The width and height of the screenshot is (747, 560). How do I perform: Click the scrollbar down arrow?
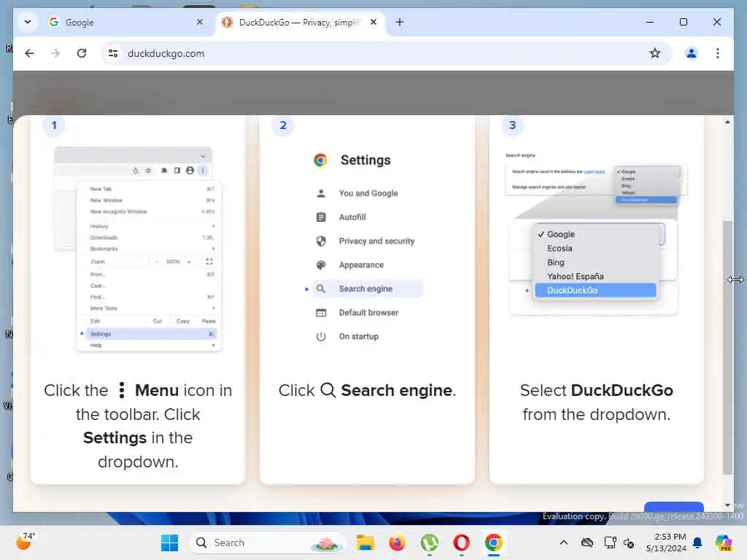point(727,505)
